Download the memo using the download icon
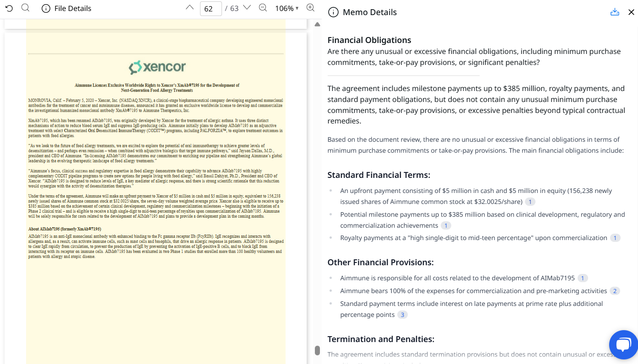This screenshot has width=638, height=364. [x=615, y=12]
